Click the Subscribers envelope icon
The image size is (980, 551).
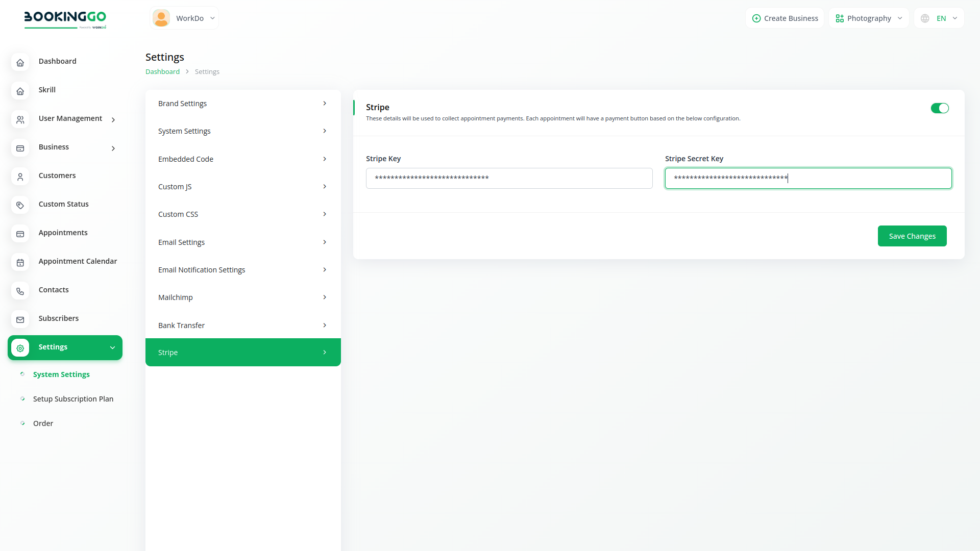(20, 319)
